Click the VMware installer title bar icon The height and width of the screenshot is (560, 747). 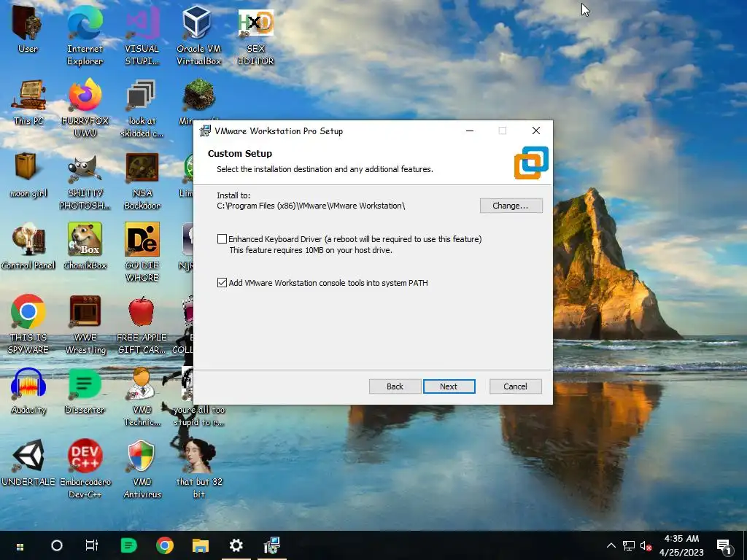pos(205,131)
